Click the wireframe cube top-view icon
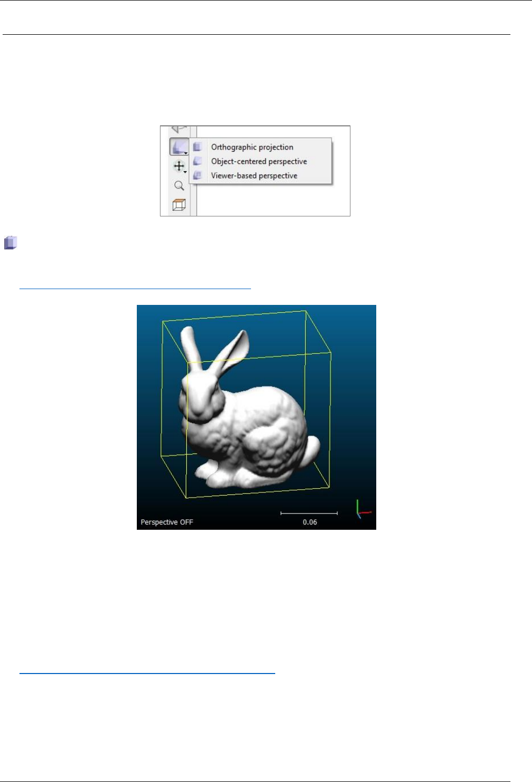Screen dimensions: 532x782 (x=179, y=205)
